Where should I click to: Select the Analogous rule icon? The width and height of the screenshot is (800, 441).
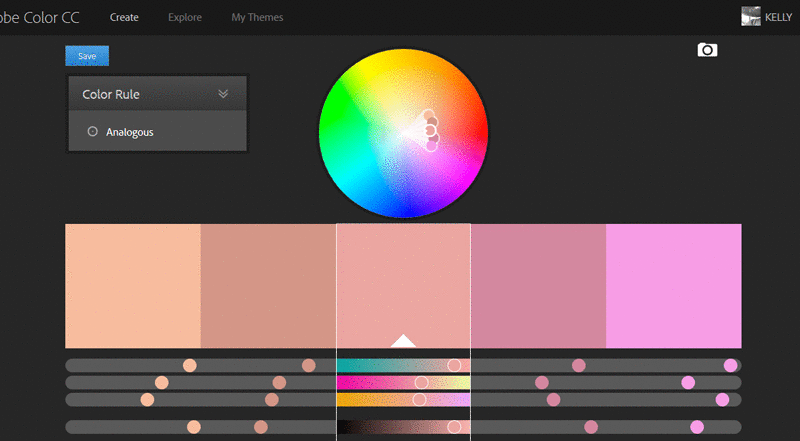click(x=92, y=132)
